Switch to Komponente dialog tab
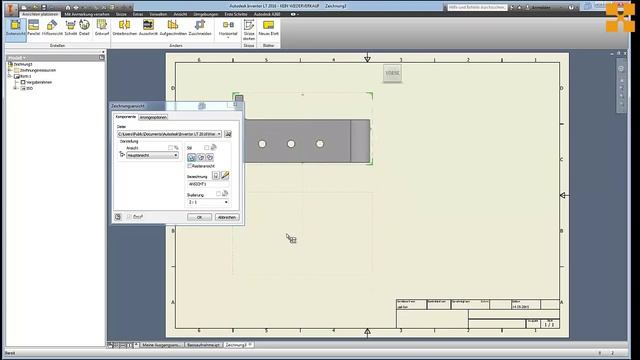 (x=126, y=117)
